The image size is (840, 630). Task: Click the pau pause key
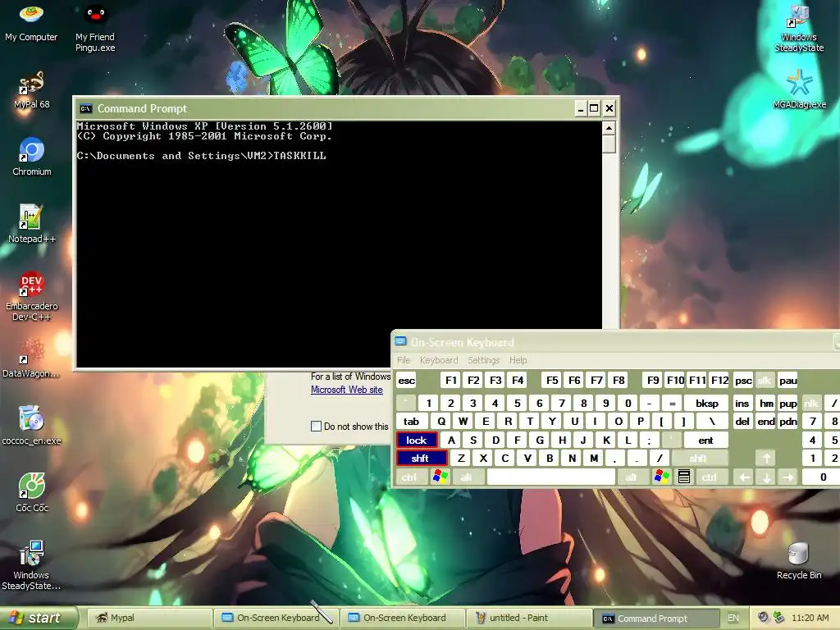[787, 381]
